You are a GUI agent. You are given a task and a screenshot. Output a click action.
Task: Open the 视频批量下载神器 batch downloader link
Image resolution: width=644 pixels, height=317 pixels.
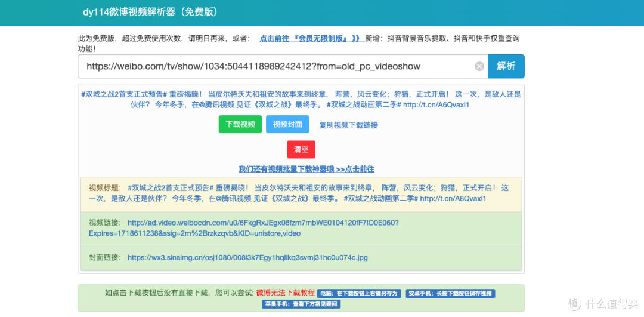(306, 169)
